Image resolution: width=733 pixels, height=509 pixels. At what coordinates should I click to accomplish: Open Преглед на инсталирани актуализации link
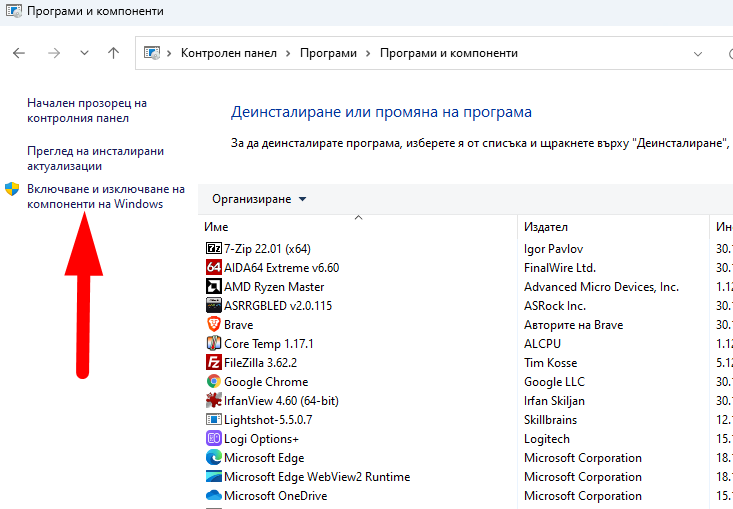click(x=95, y=158)
